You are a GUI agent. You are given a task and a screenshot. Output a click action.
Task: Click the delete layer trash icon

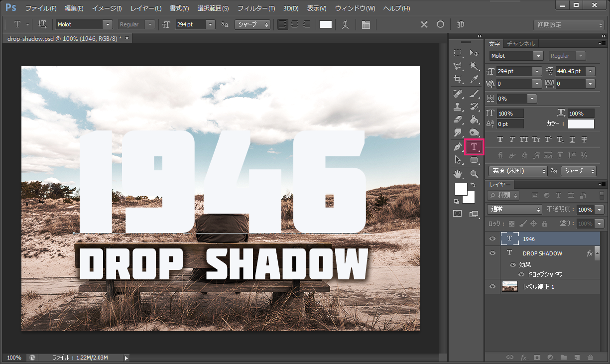tap(590, 358)
